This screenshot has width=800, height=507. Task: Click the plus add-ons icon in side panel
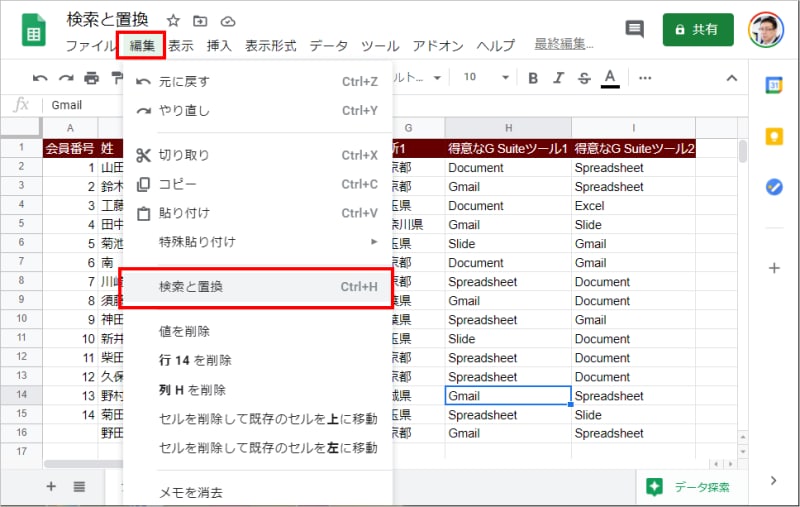pyautogui.click(x=774, y=268)
